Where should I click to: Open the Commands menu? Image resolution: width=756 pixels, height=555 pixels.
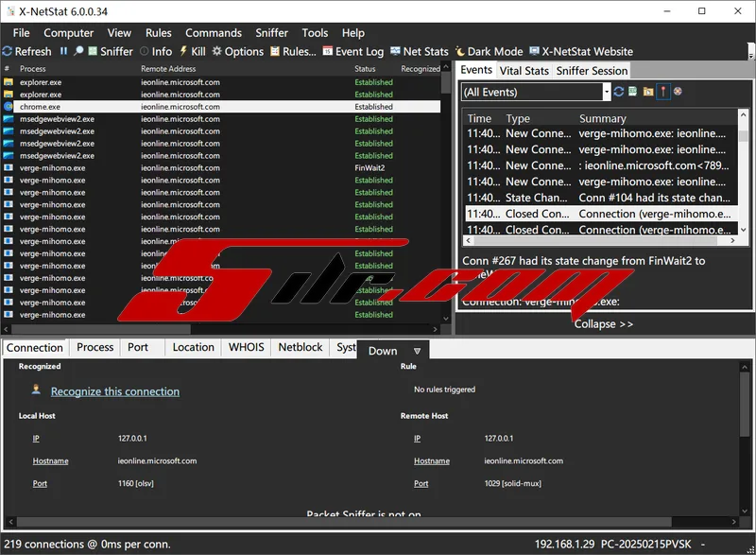point(214,33)
